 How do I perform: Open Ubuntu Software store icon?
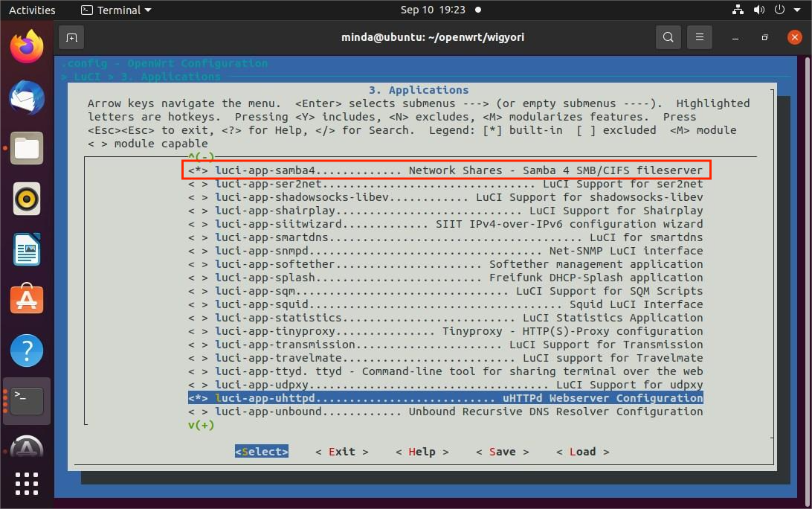(x=27, y=299)
